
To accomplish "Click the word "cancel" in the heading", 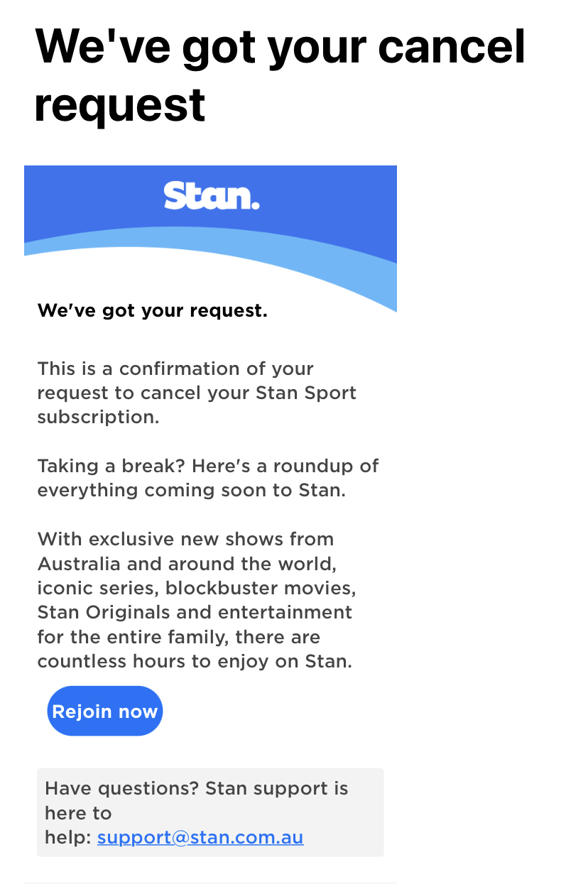I will click(452, 45).
